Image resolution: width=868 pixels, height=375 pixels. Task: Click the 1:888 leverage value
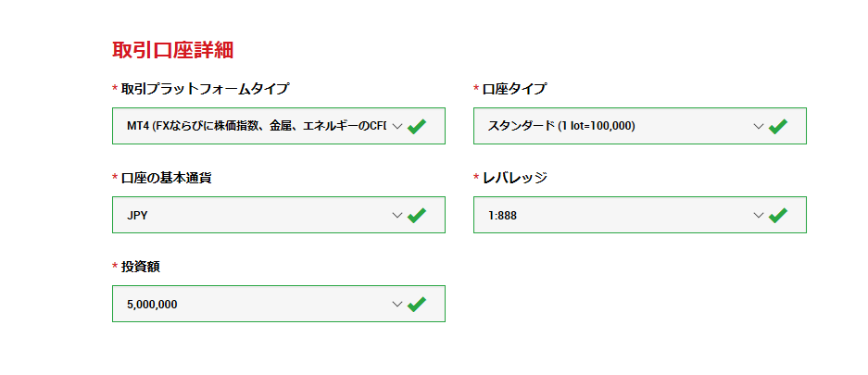(x=503, y=215)
